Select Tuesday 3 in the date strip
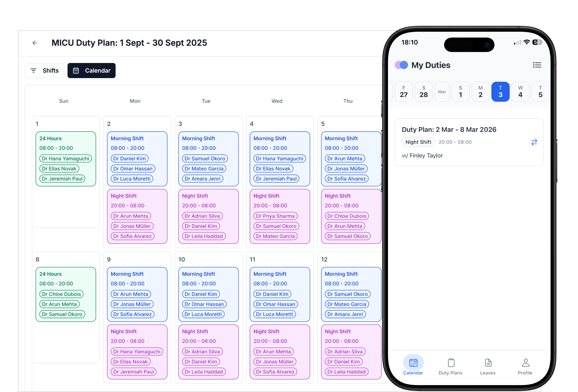The image size is (578, 392). click(x=500, y=91)
